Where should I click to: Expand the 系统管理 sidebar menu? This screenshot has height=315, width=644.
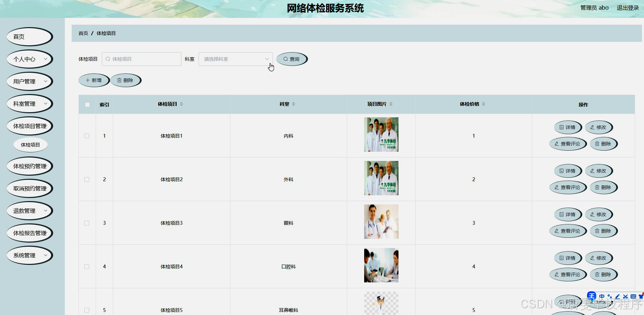tap(29, 255)
